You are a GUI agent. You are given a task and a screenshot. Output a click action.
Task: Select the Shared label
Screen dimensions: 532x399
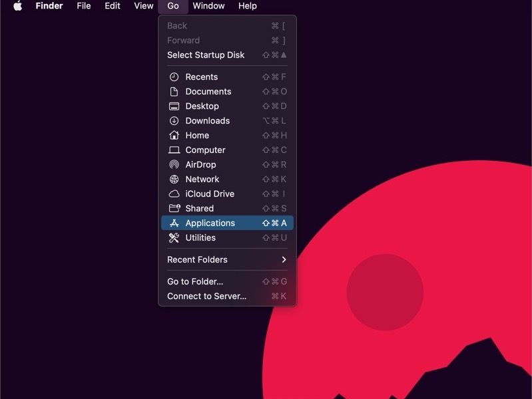coord(200,208)
